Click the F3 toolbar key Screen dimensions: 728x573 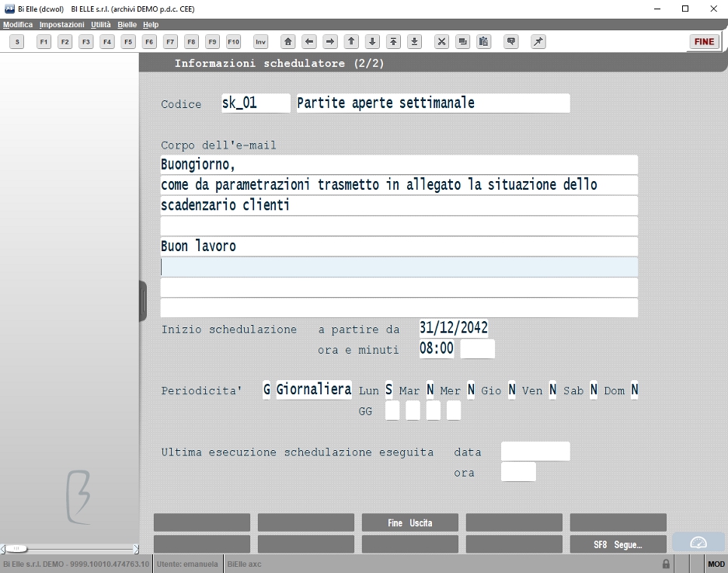(x=86, y=42)
